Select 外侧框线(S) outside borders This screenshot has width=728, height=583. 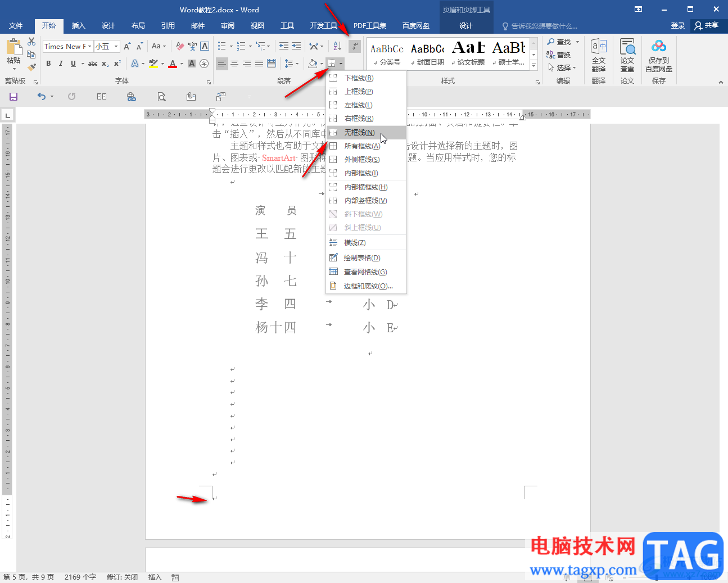[x=366, y=160]
